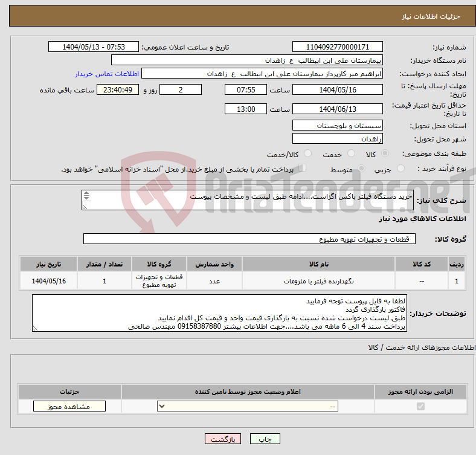Select the خدمت radio button
476x455 pixels.
coord(351,153)
